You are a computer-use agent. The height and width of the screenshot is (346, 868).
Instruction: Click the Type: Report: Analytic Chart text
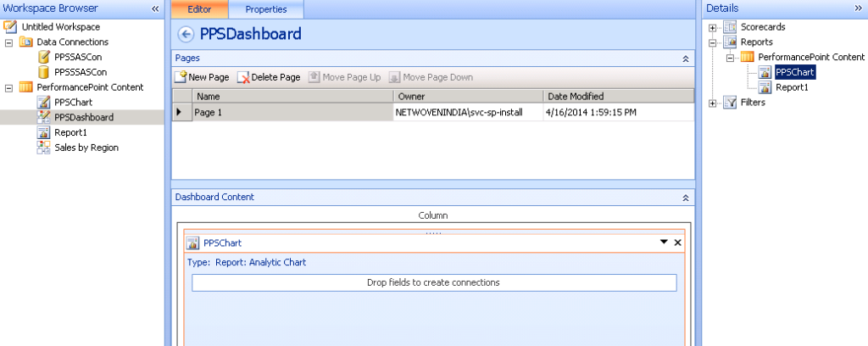247,262
